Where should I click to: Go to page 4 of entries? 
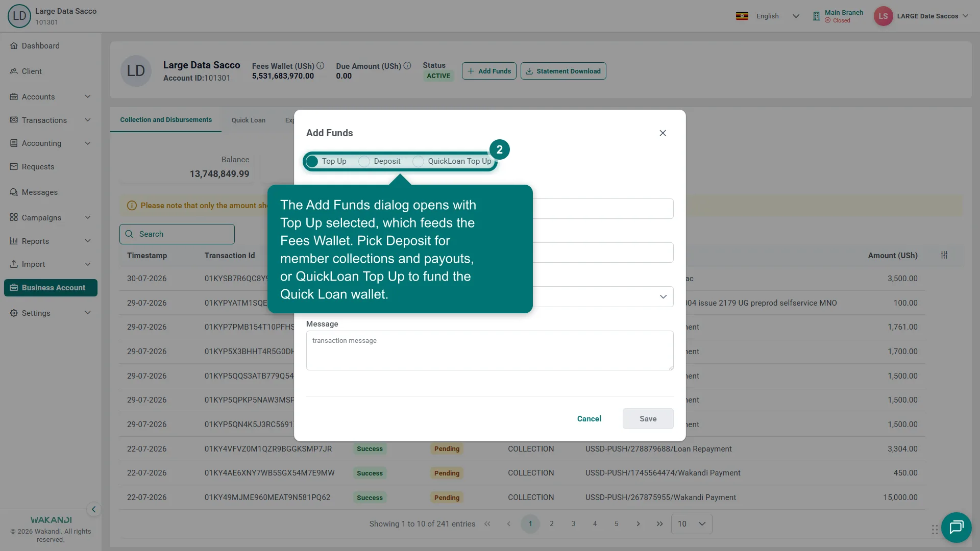[x=595, y=524]
